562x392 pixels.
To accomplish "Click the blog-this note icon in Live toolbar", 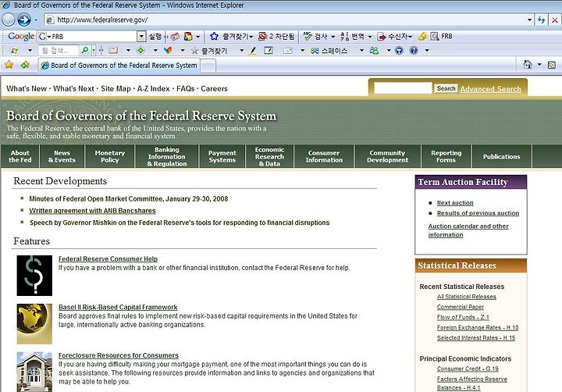I will 268,51.
